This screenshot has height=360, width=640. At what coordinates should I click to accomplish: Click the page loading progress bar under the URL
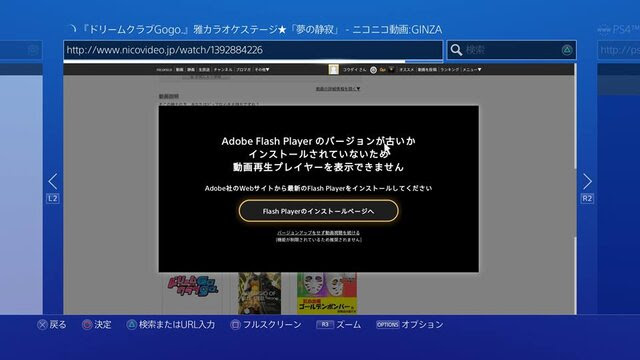[x=253, y=61]
